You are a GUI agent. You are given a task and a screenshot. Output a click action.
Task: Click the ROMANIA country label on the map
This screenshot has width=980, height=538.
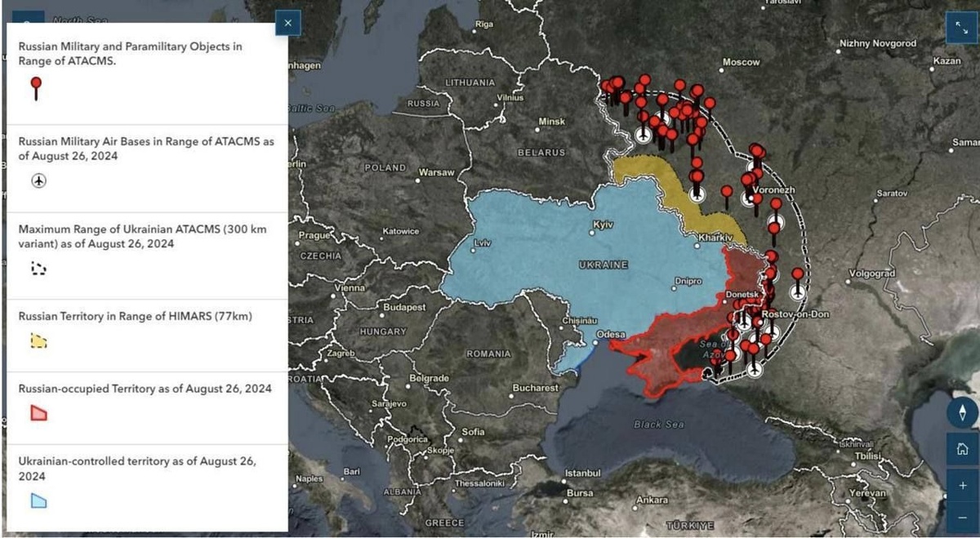point(488,354)
